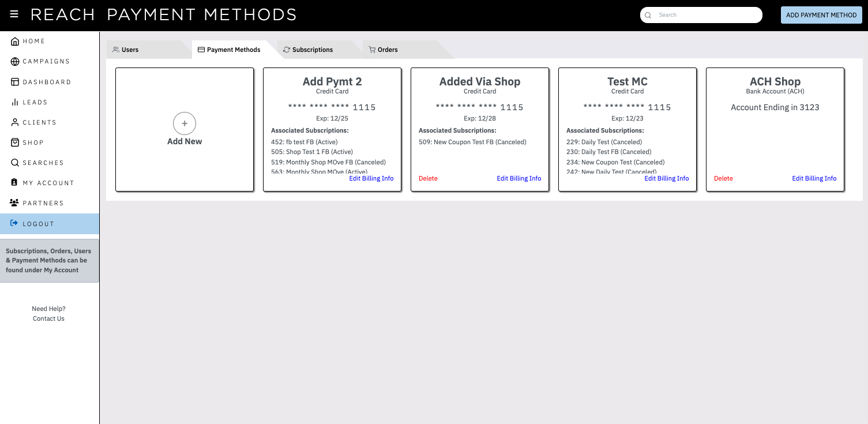Open Clients person icon
The height and width of the screenshot is (424, 868).
point(15,122)
